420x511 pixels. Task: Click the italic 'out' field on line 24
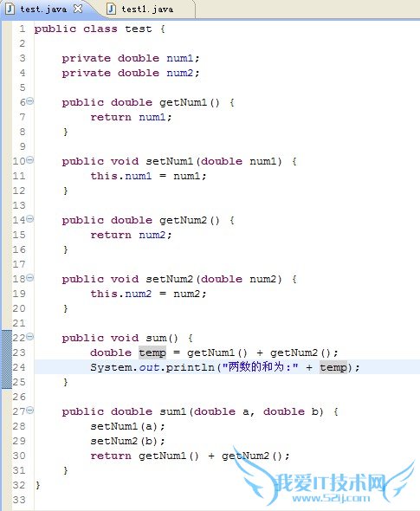pos(149,367)
